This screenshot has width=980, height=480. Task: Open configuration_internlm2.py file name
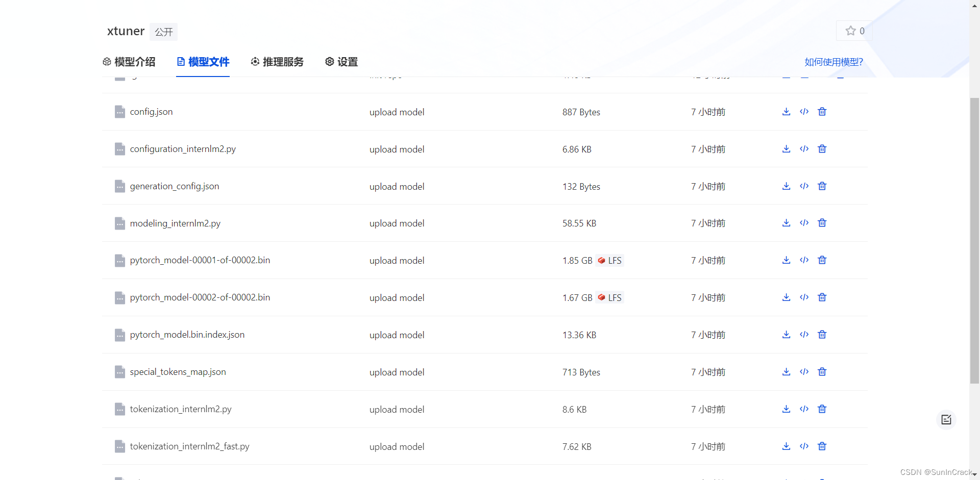click(183, 149)
